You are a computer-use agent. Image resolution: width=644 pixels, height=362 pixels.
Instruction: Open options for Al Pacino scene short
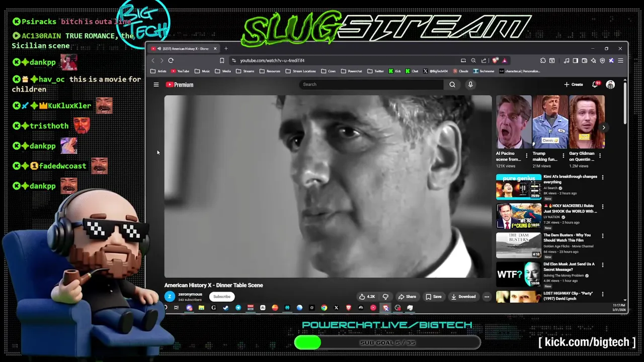[527, 156]
